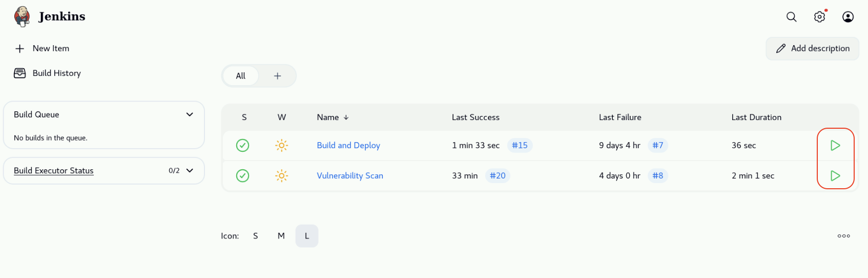Schedule a build for Build and Deploy
This screenshot has height=278, width=868.
coord(835,146)
